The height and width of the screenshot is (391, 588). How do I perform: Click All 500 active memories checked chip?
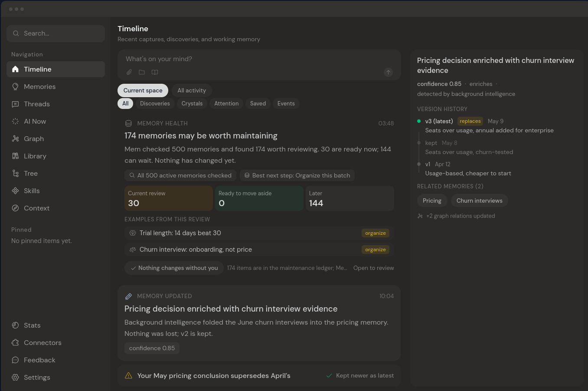(180, 175)
